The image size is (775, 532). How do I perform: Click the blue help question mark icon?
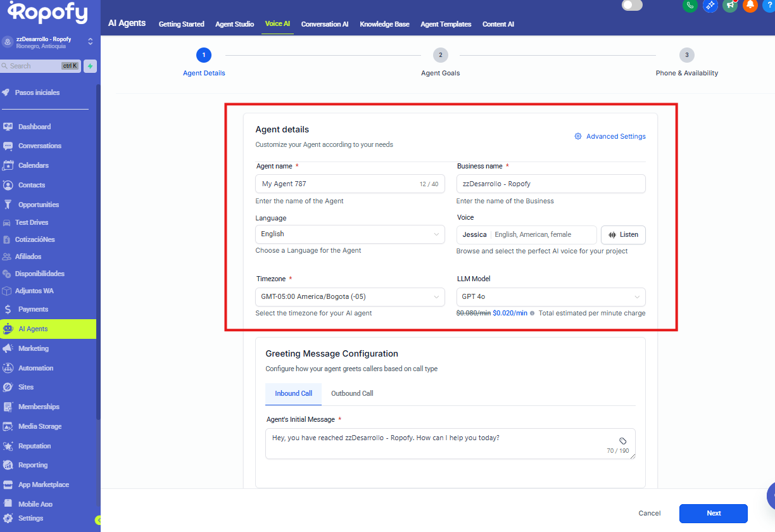pyautogui.click(x=769, y=5)
